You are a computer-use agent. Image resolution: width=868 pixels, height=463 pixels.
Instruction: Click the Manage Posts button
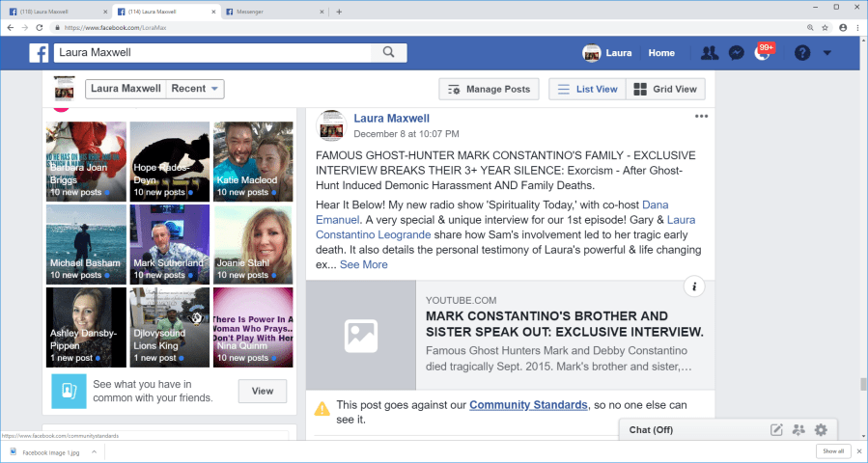click(489, 90)
